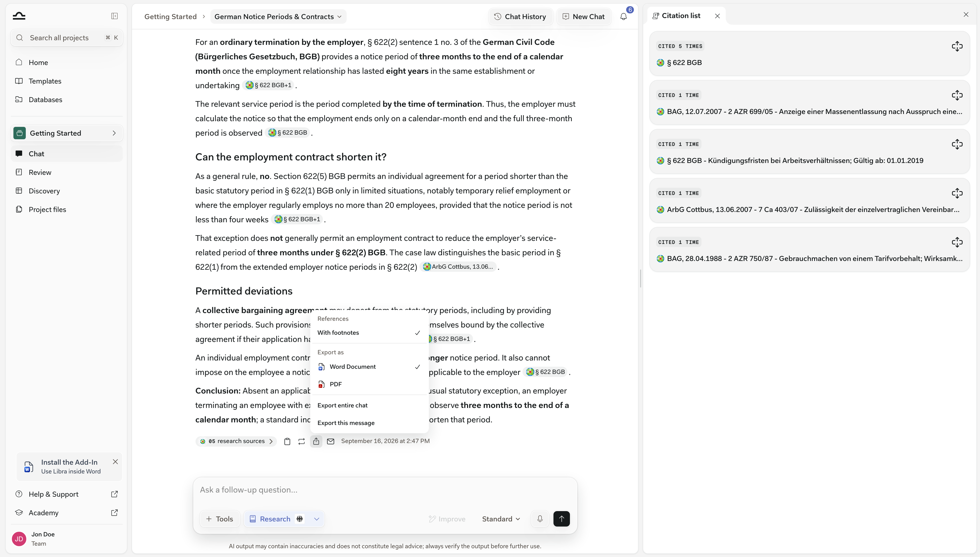Expand 05 research sources

click(x=236, y=441)
